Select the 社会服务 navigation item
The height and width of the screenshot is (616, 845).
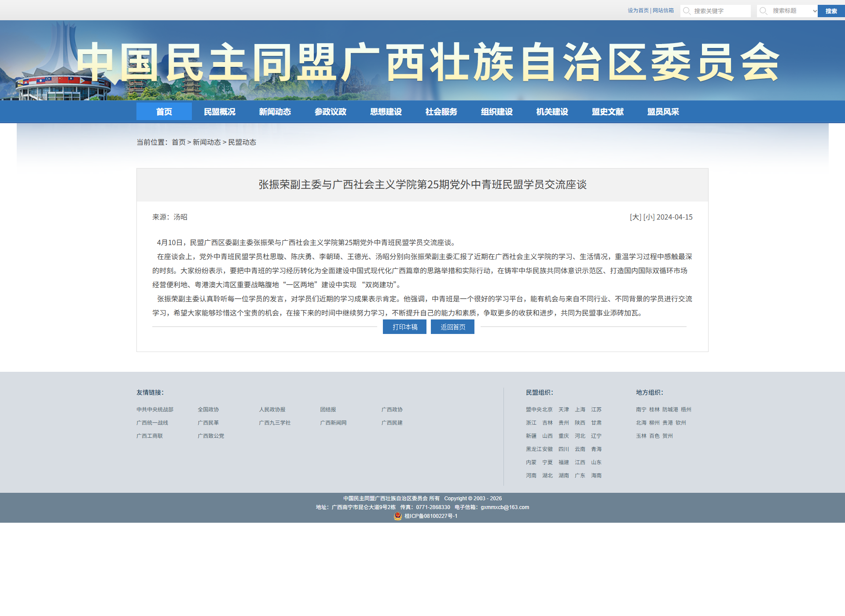[x=441, y=112]
